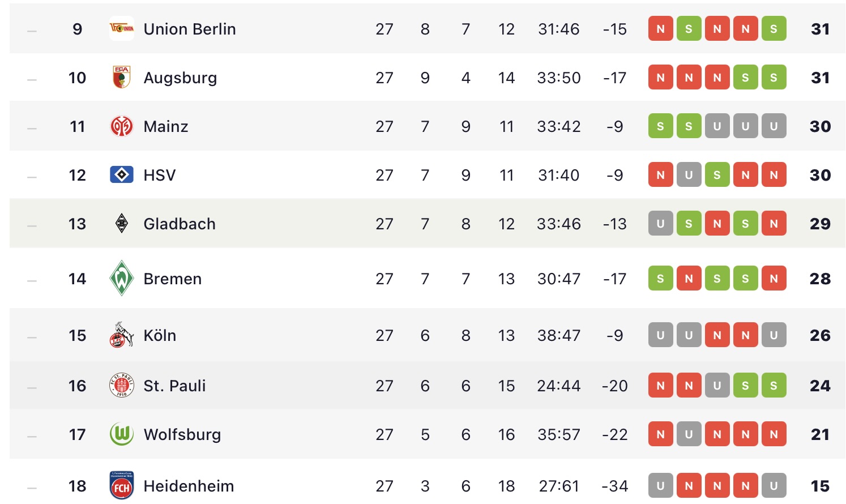Click Wolfsburg's grey U form badge
The width and height of the screenshot is (846, 504).
689,434
